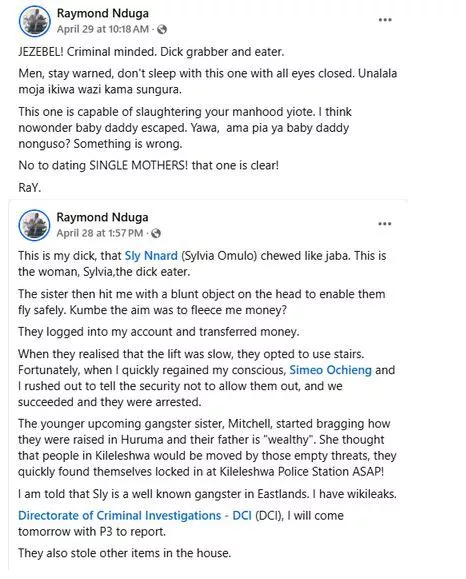Click the Raymond Nduga name on the April 28 post
The width and height of the screenshot is (466, 579).
coord(102,217)
